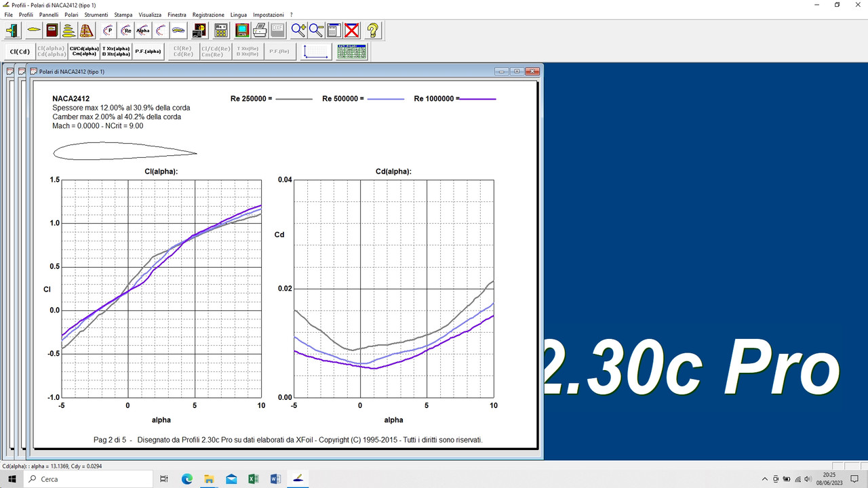Select the T Xtr(alpha) B Xtr(alpha) button
The width and height of the screenshot is (868, 488).
(x=116, y=52)
